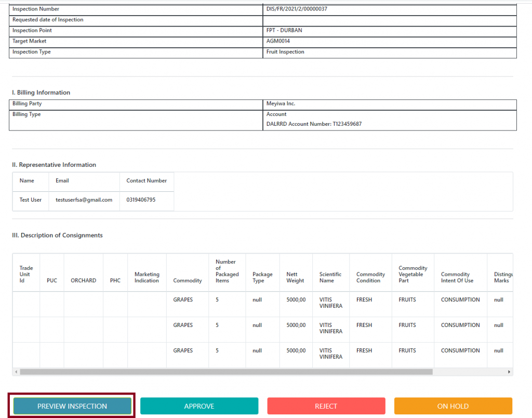Approve the inspection request
The width and height of the screenshot is (532, 418).
point(199,406)
